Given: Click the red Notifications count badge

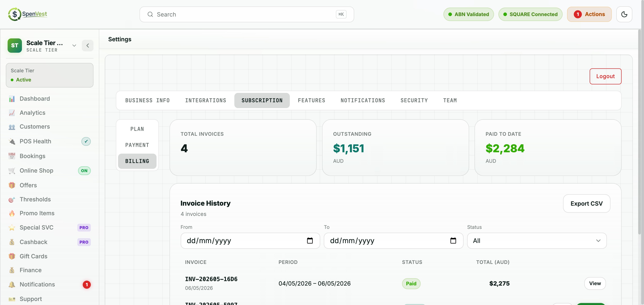Looking at the screenshot, I should pyautogui.click(x=87, y=284).
